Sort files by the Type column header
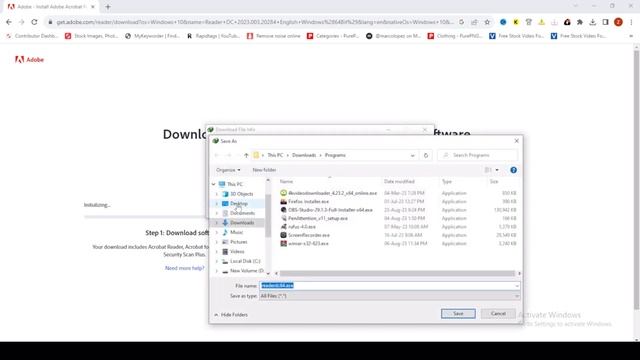This screenshot has height=360, width=640. 447,181
